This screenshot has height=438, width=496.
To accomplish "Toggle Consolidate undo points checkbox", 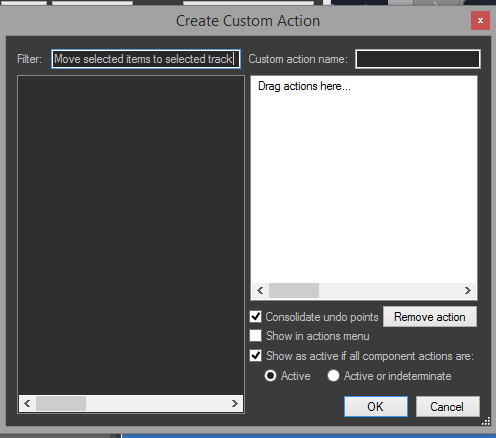I will (256, 316).
